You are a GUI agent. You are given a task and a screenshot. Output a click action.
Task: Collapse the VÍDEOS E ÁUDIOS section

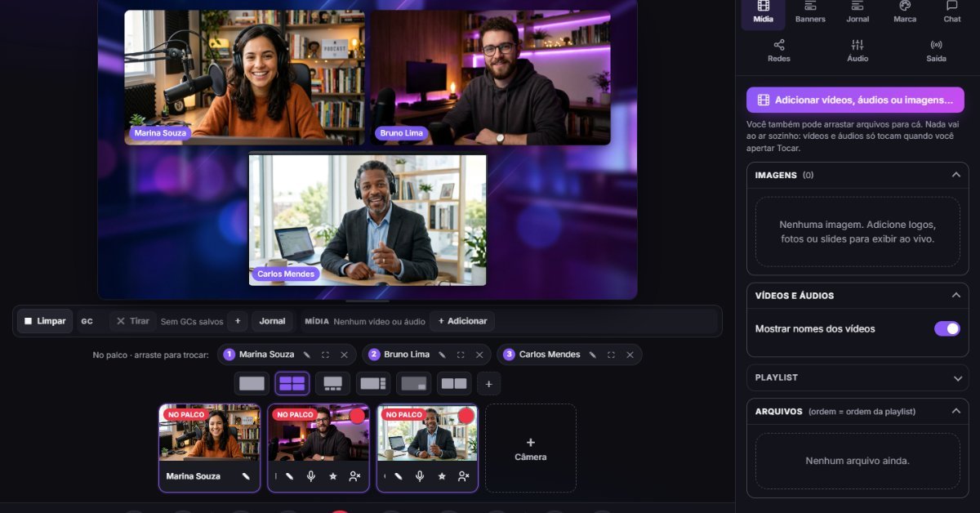955,295
